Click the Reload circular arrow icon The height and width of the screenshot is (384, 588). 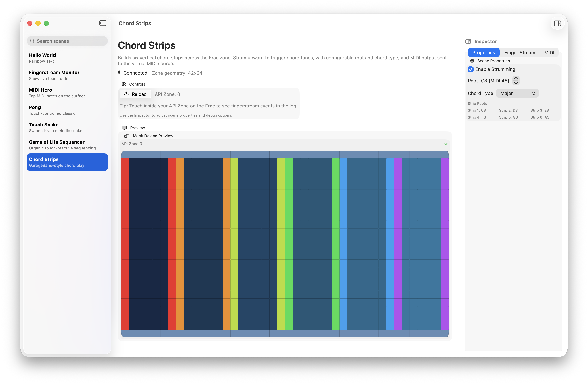pyautogui.click(x=126, y=94)
